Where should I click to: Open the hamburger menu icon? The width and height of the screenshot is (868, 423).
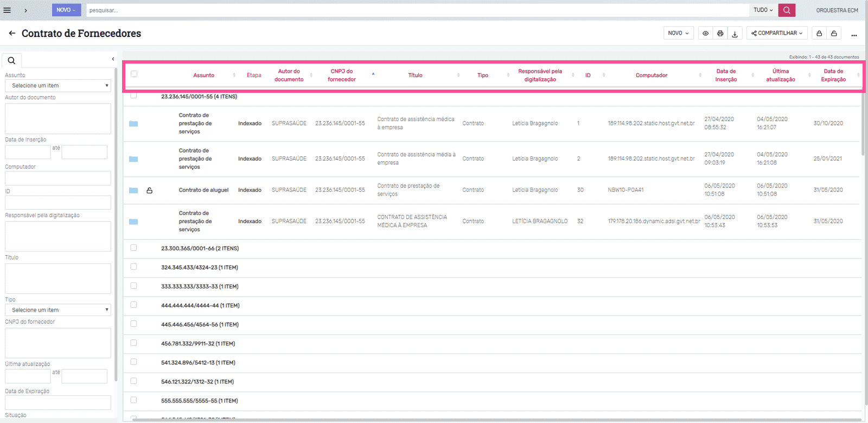tap(7, 10)
